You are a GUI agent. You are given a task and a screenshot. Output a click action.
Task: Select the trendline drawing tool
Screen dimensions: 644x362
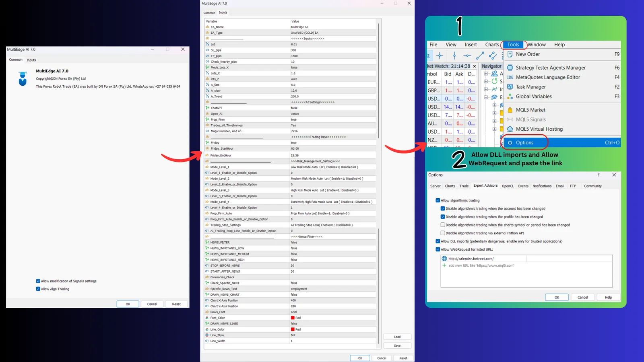(x=480, y=56)
